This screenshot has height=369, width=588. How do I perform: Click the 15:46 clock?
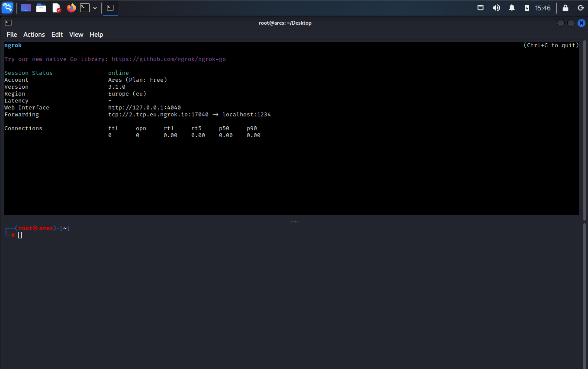click(543, 8)
